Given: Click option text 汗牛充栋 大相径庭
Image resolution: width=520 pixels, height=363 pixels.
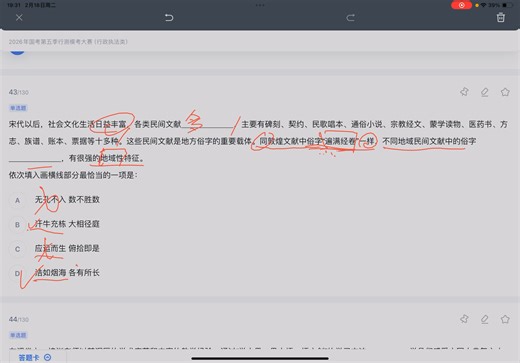Looking at the screenshot, I should 67,224.
